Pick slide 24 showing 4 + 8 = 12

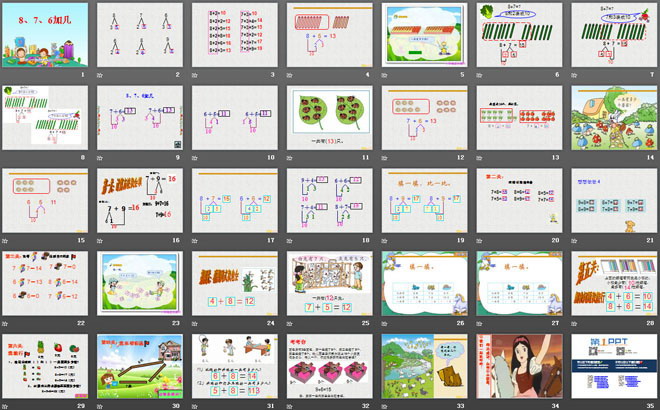[231, 281]
